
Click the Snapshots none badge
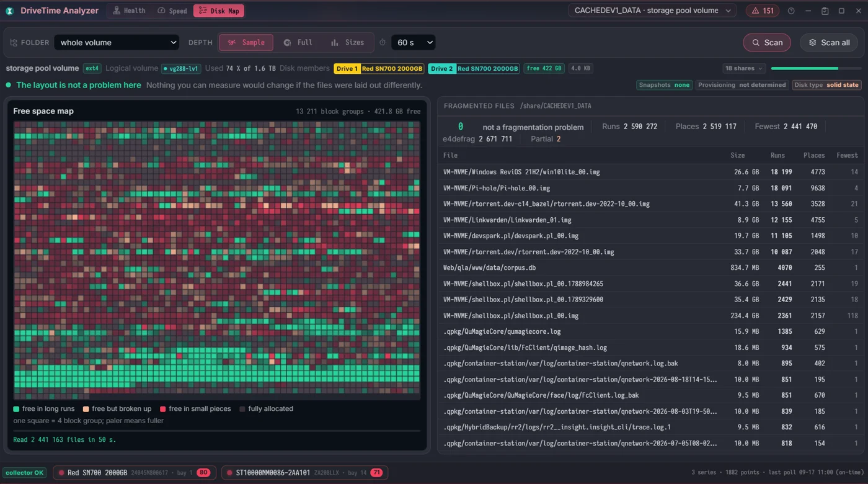664,85
